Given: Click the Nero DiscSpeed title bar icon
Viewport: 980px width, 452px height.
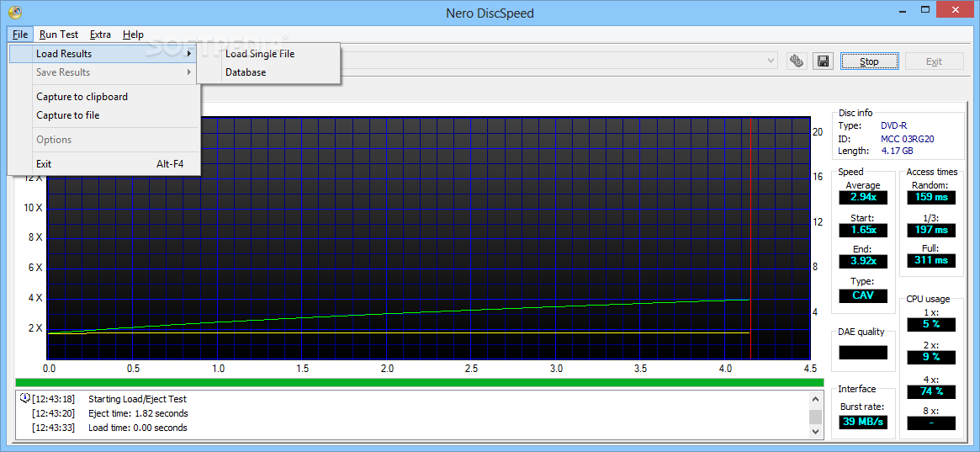Looking at the screenshot, I should [15, 11].
